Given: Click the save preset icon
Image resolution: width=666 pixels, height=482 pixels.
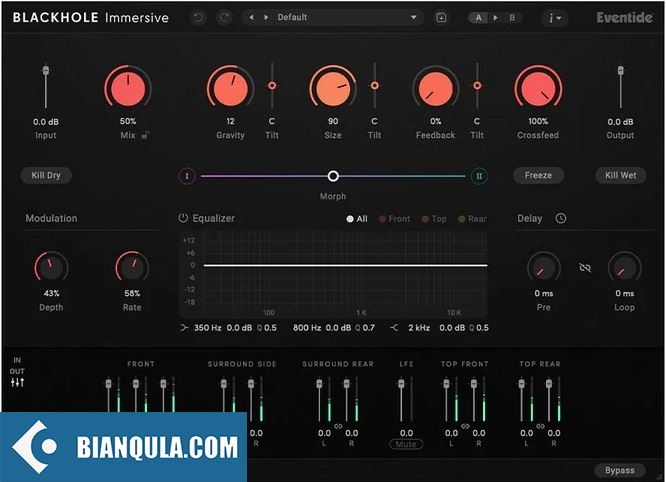Looking at the screenshot, I should coord(441,17).
